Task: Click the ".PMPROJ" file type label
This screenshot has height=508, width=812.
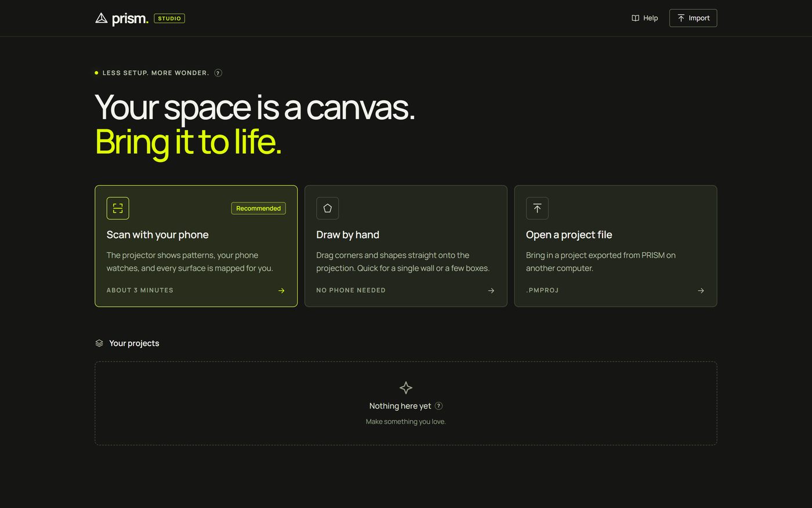Action: [542, 290]
